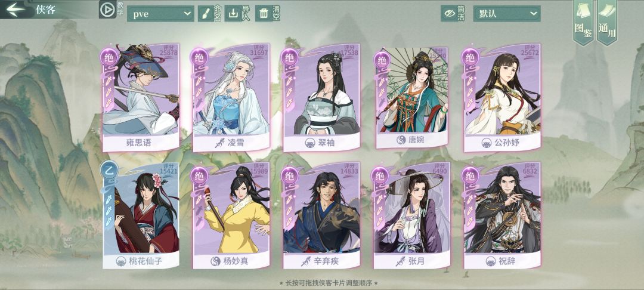Viewport: 644px width, 290px height.
Task: Click the faction icon beside 唐婉
Action: 401,140
